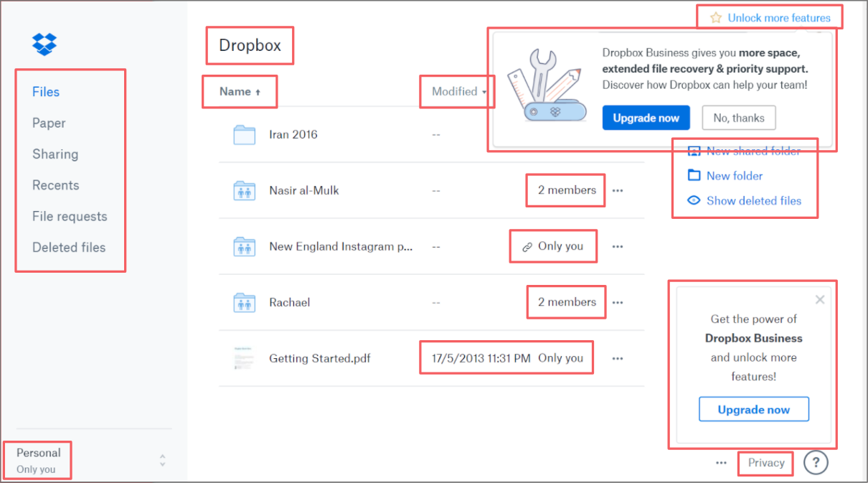The width and height of the screenshot is (868, 483).
Task: Expand the Modified column dropdown
Action: 485,93
